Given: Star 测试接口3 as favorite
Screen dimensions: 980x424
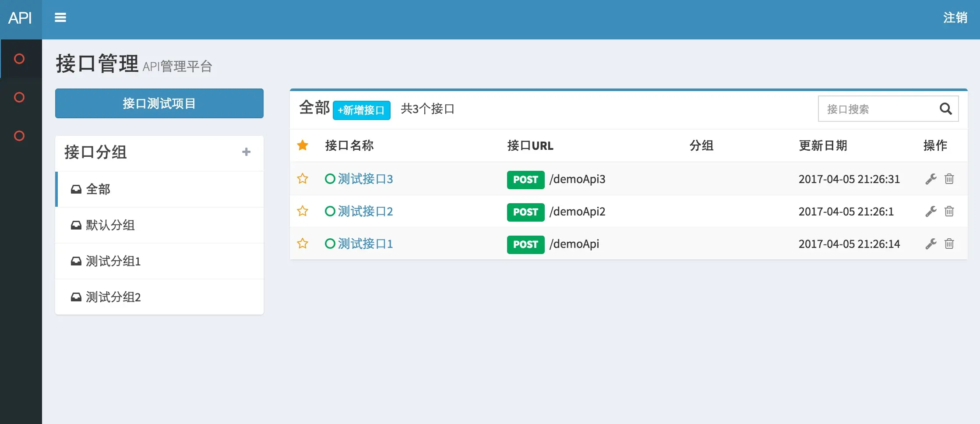Looking at the screenshot, I should point(302,179).
